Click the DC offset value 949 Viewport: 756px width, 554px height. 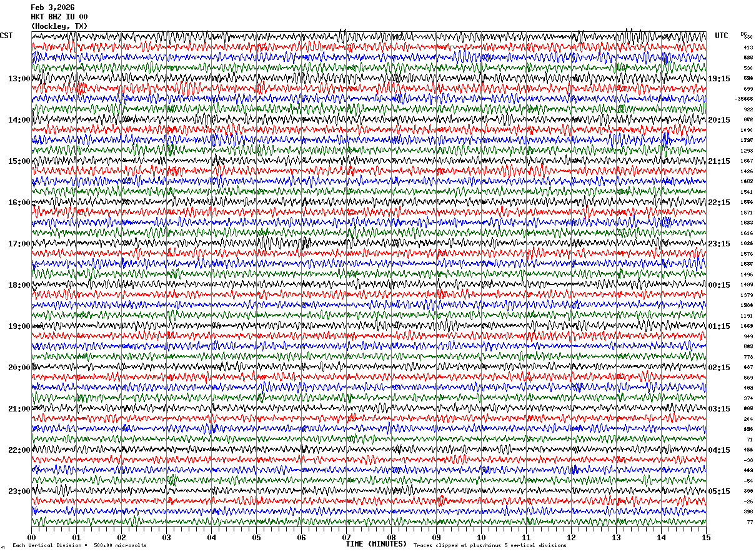point(748,336)
